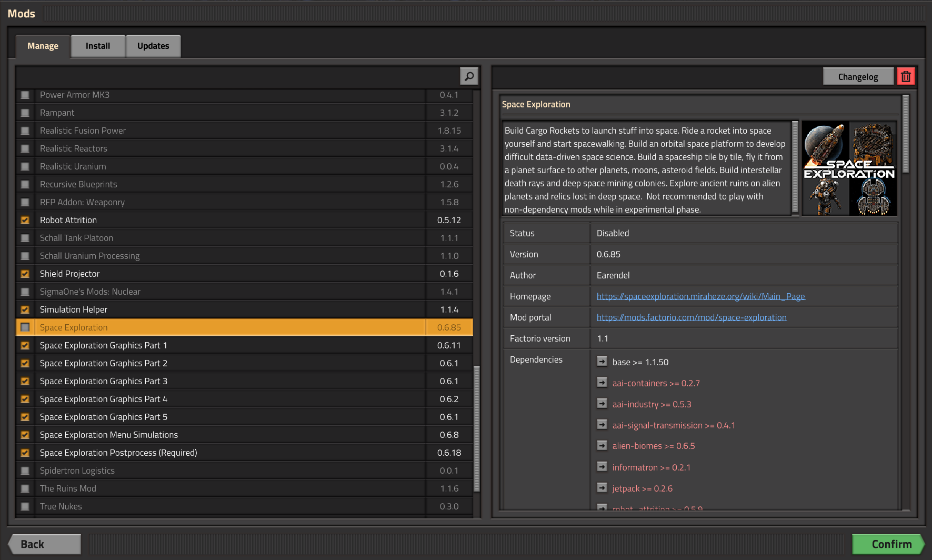Click arrow icon next to aai-industry dependency

coord(602,404)
